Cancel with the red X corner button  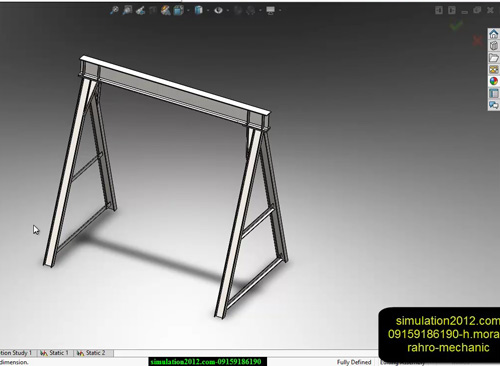click(477, 41)
